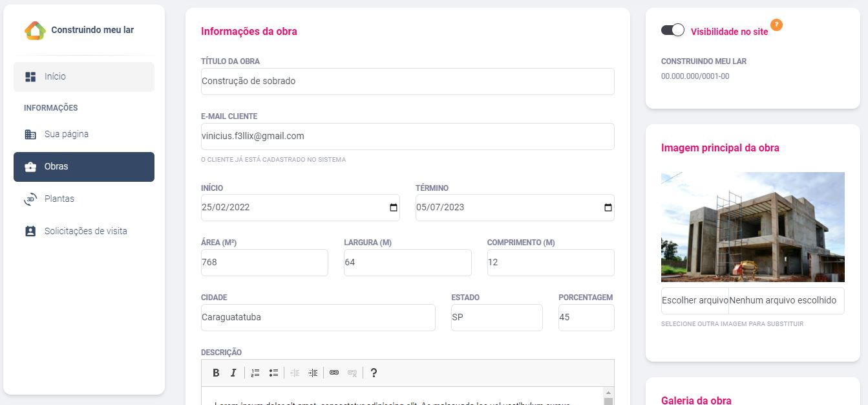
Task: Insert a link in the description
Action: click(x=334, y=373)
